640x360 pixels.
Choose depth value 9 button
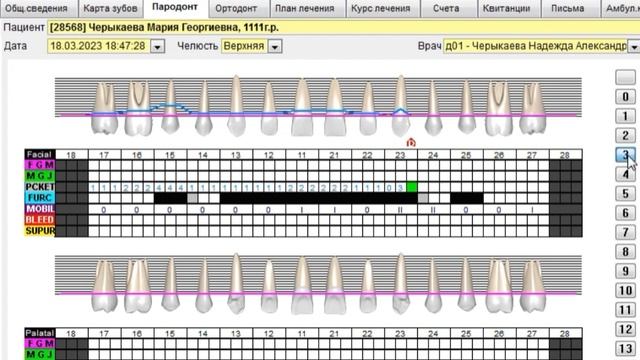[625, 271]
